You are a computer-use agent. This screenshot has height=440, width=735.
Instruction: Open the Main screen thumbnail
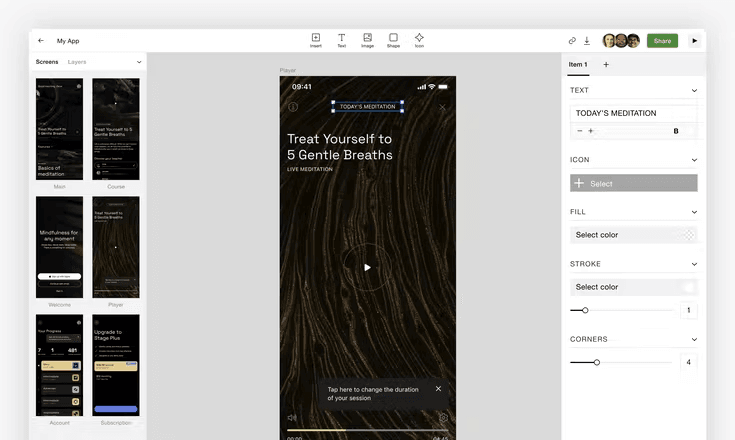coord(60,129)
